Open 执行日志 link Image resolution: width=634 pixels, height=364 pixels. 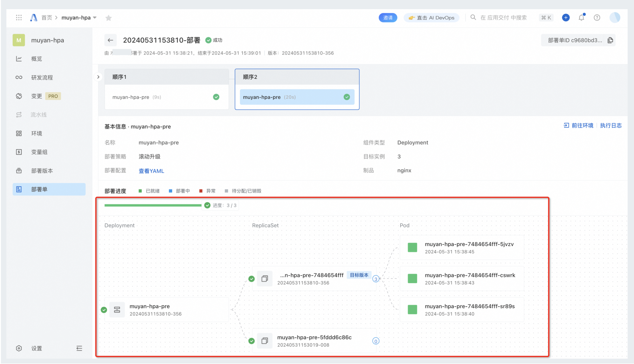coord(610,126)
